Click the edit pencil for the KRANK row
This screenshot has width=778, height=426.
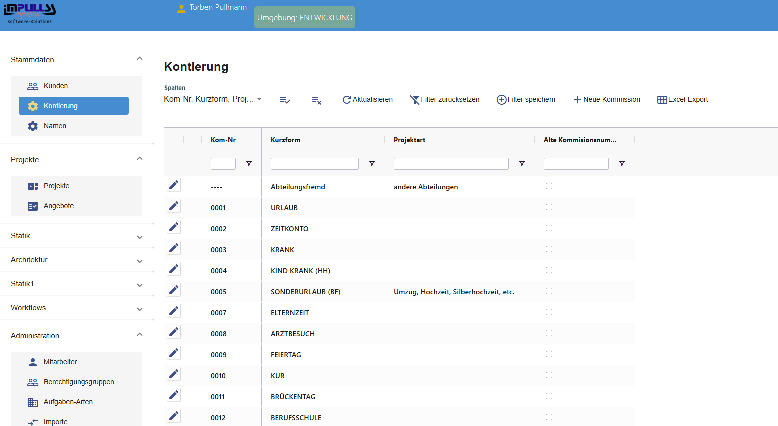[173, 248]
